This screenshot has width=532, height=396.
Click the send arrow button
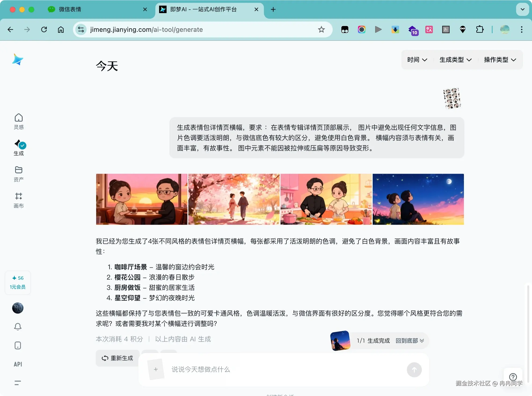(414, 369)
